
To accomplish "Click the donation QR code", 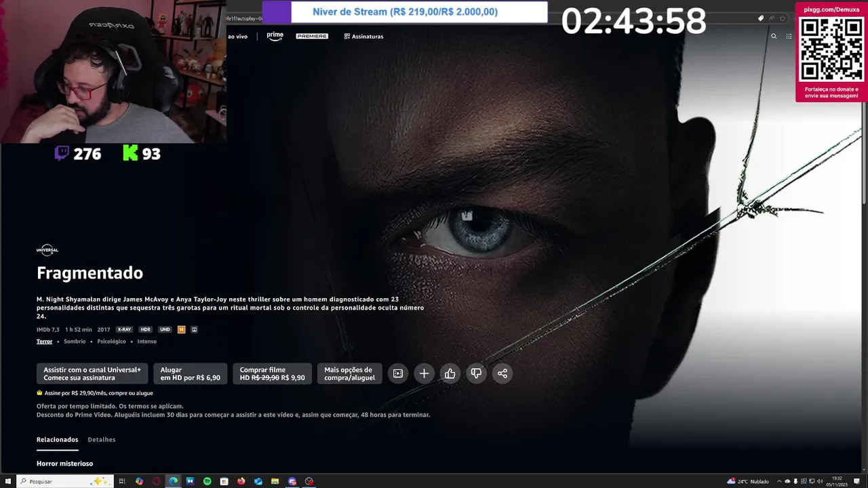I will point(831,49).
